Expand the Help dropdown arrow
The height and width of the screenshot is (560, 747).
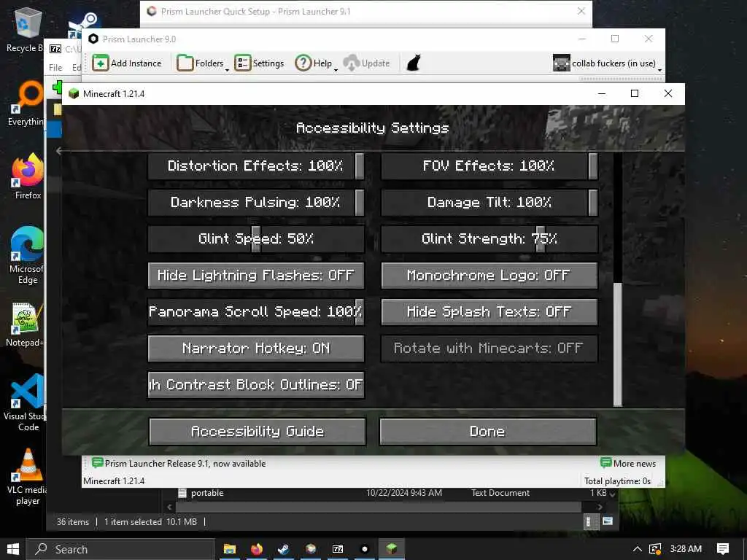click(336, 70)
